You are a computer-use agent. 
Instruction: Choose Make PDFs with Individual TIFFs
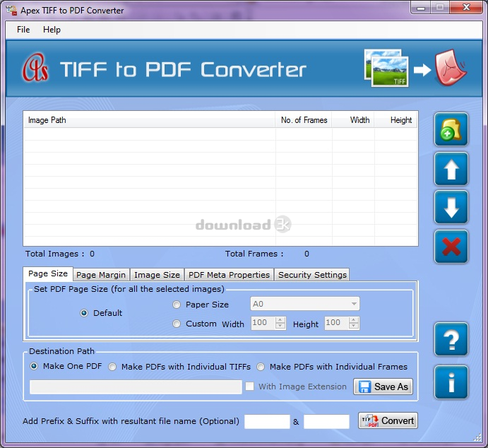(x=112, y=367)
